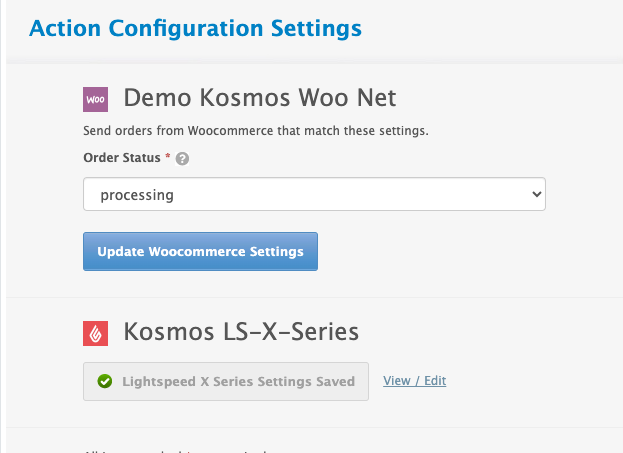Open the Order Status dropdown
Image resolution: width=623 pixels, height=453 pixels.
pyautogui.click(x=314, y=195)
